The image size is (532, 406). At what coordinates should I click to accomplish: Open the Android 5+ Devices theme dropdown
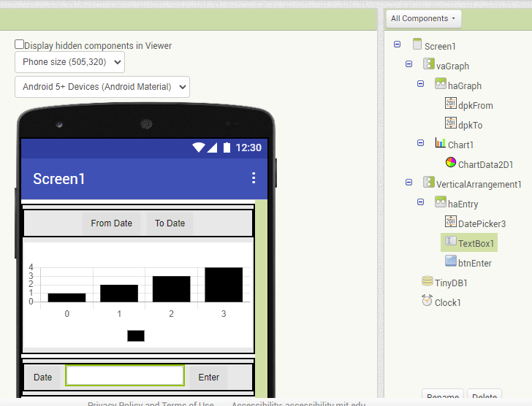click(x=102, y=87)
